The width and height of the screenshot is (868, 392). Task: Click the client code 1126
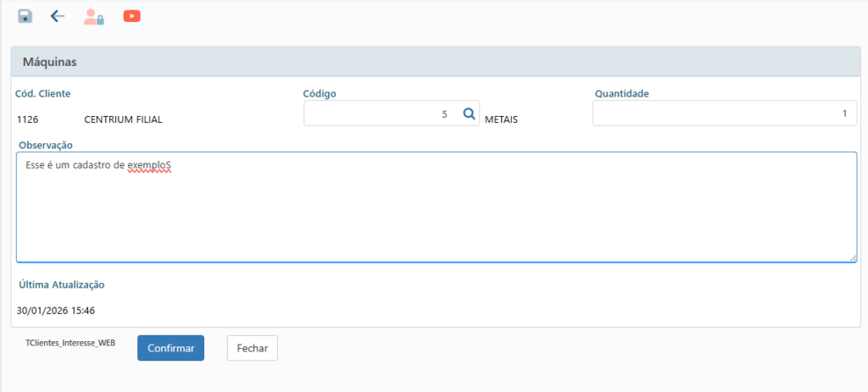coord(27,119)
